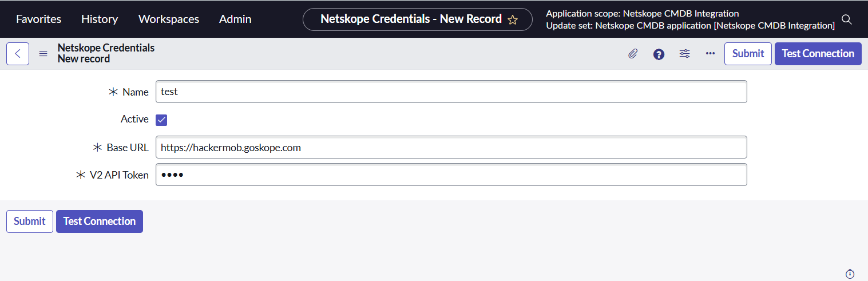Open the Admin menu

pos(235,19)
